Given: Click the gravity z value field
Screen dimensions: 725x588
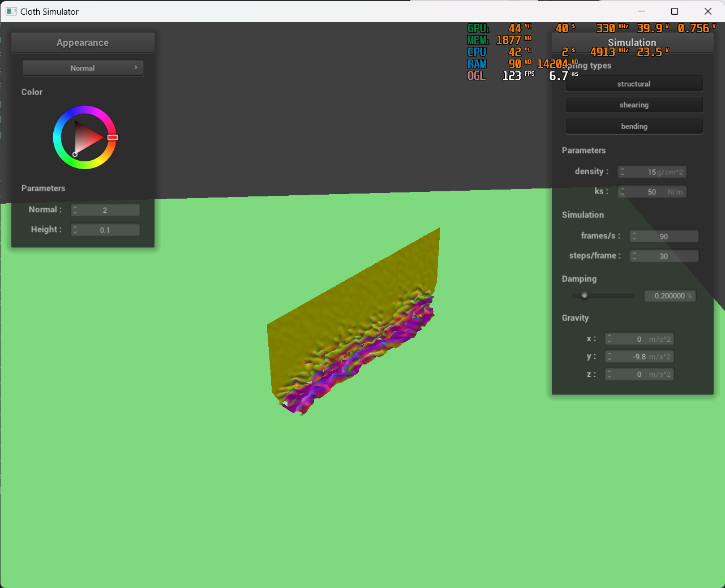Looking at the screenshot, I should click(x=639, y=374).
